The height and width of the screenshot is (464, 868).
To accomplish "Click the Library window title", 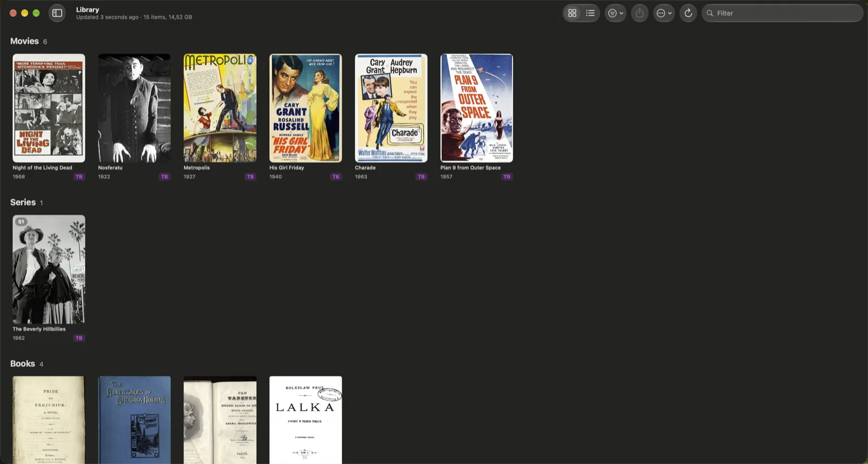I will [x=87, y=9].
